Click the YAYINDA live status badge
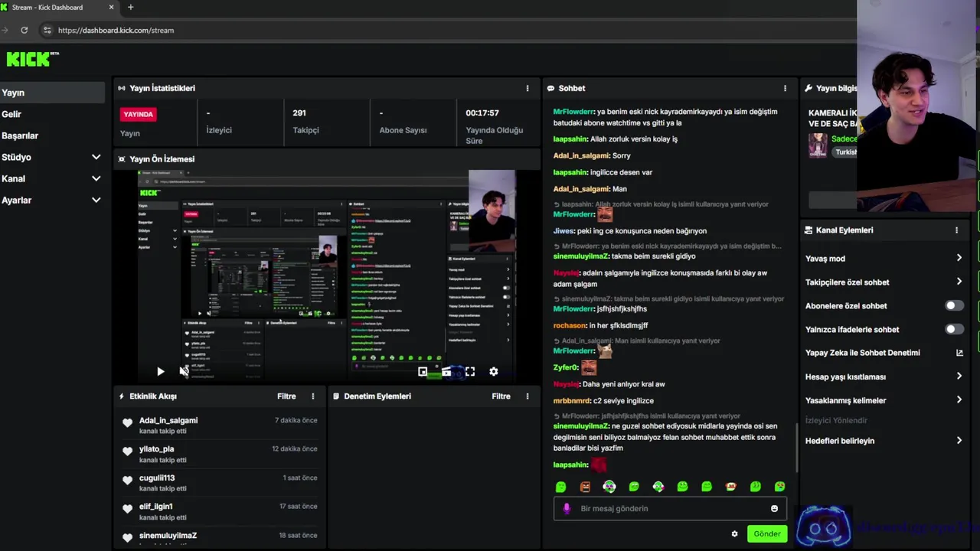Screen dimensions: 980x551 [139, 114]
